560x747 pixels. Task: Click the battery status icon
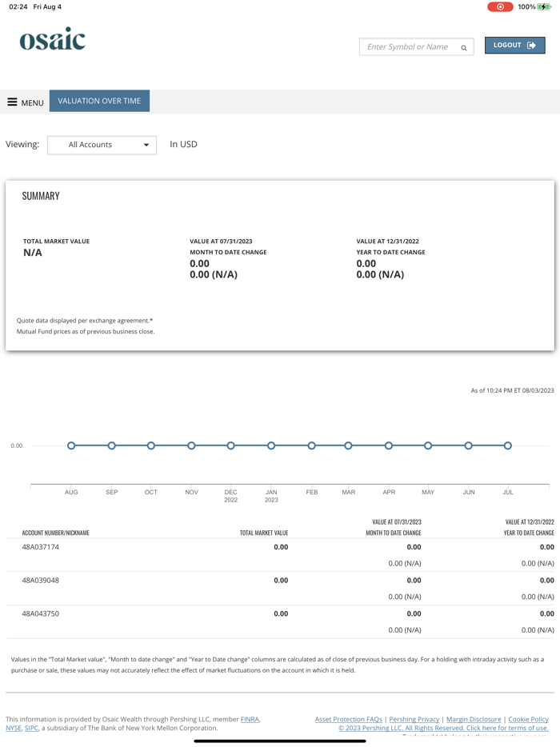[544, 6]
